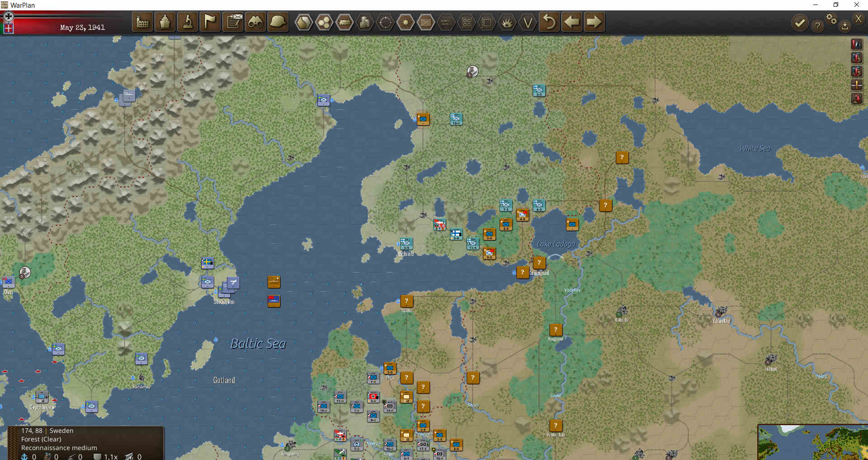Screen dimensions: 868x460
Task: Toggle the crosshair target overlay
Action: pyautogui.click(x=385, y=22)
